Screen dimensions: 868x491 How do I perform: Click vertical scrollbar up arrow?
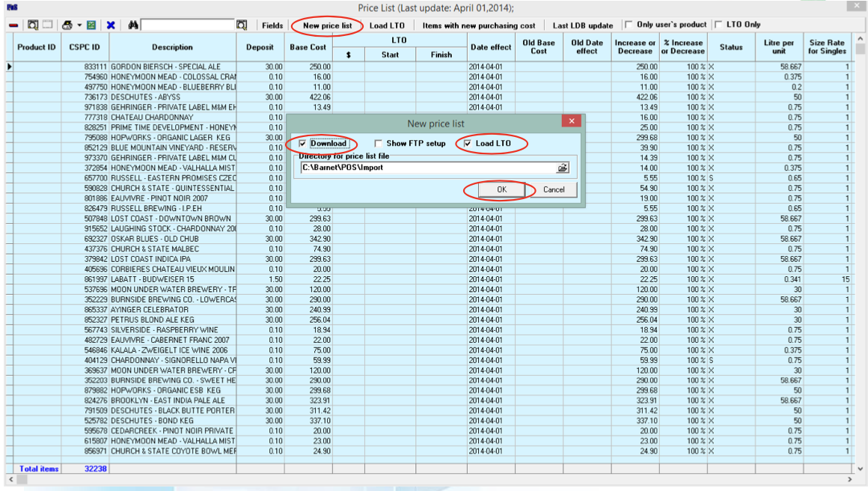click(x=861, y=39)
